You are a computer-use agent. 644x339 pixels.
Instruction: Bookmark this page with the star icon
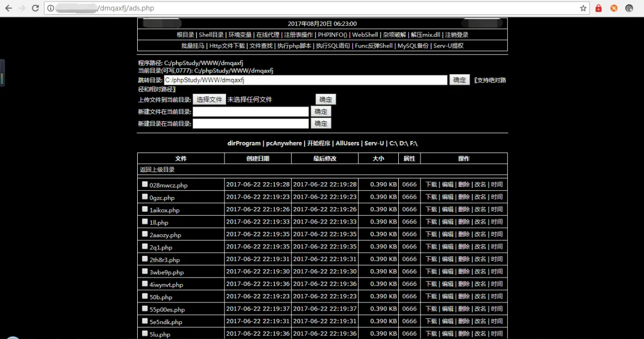pyautogui.click(x=583, y=8)
